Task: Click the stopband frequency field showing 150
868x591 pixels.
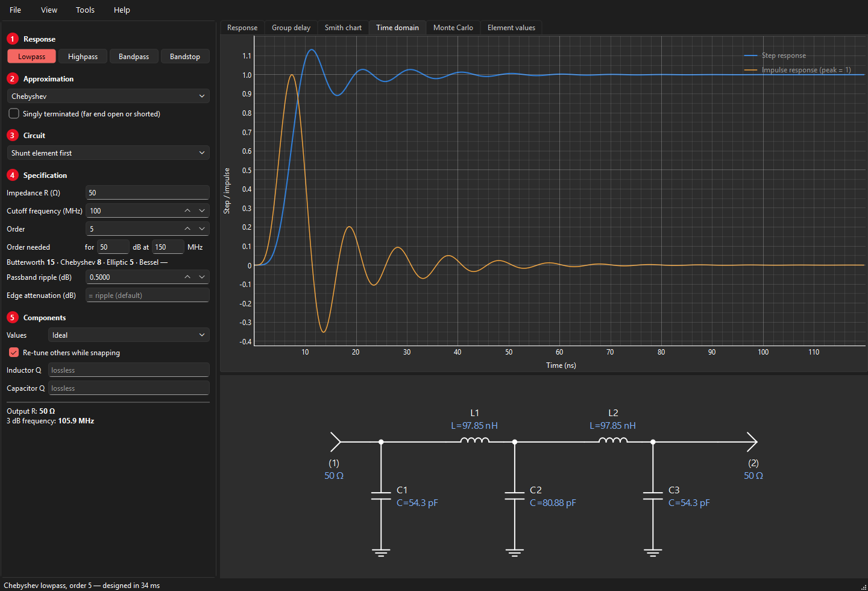Action: (168, 247)
